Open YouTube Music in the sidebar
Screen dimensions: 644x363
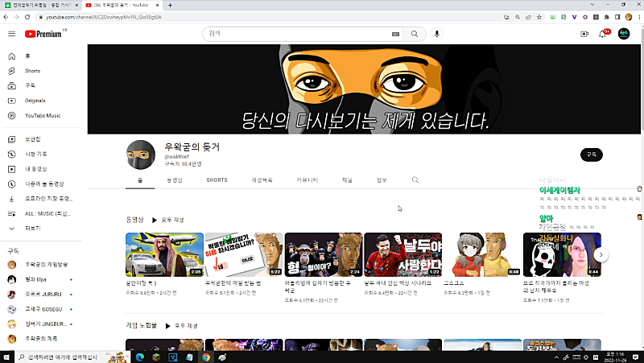[42, 115]
